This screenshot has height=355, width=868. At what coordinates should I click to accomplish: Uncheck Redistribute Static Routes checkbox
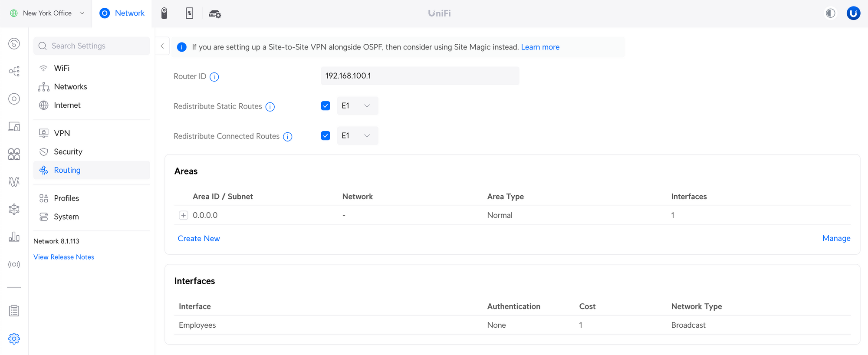[325, 106]
